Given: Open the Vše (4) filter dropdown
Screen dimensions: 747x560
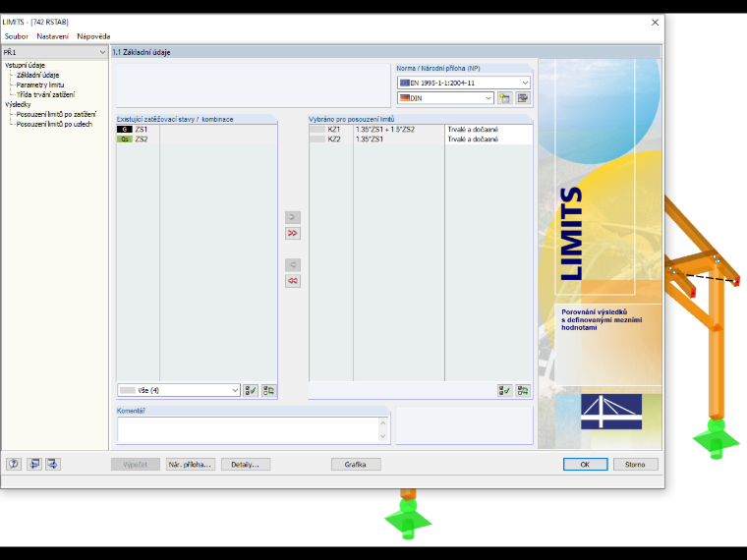Looking at the screenshot, I should 179,390.
